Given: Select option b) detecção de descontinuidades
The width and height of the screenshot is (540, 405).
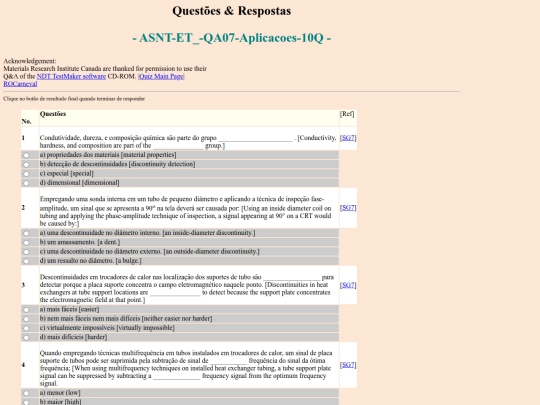Looking at the screenshot, I should coord(26,165).
